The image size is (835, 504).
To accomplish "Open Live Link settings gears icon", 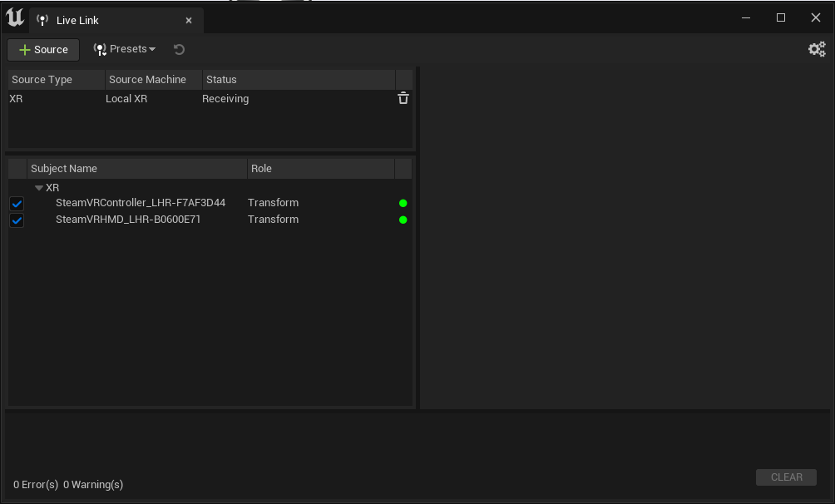I will tap(817, 50).
